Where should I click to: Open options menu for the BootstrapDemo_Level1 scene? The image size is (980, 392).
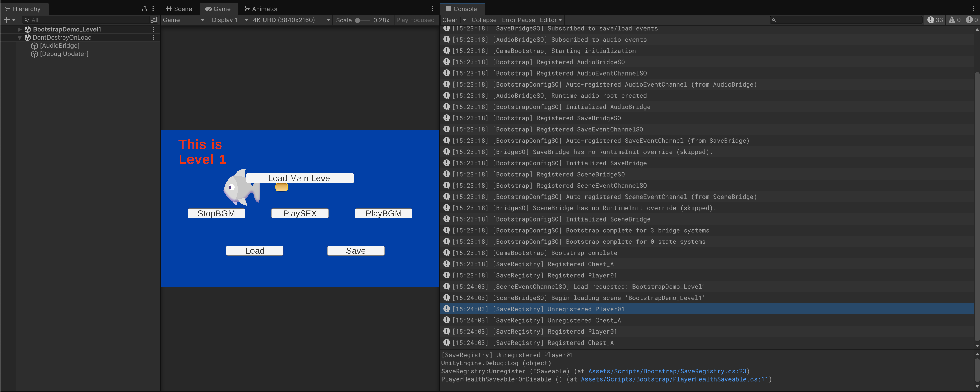click(154, 29)
